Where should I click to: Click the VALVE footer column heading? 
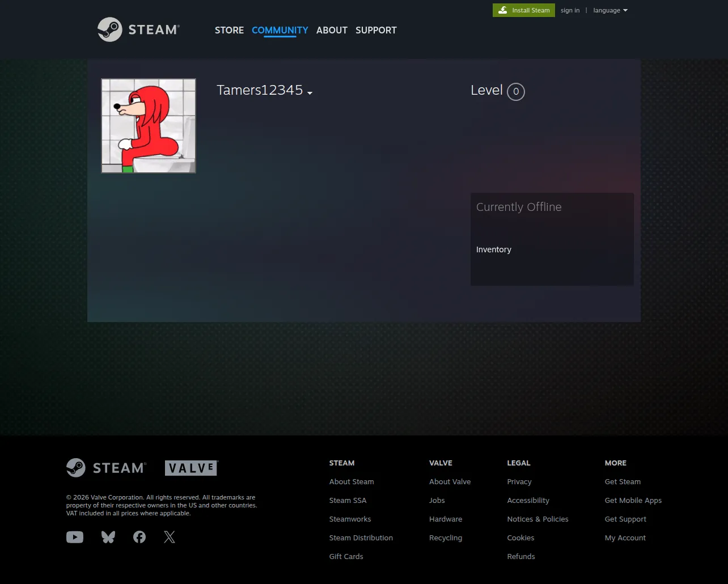pos(441,463)
